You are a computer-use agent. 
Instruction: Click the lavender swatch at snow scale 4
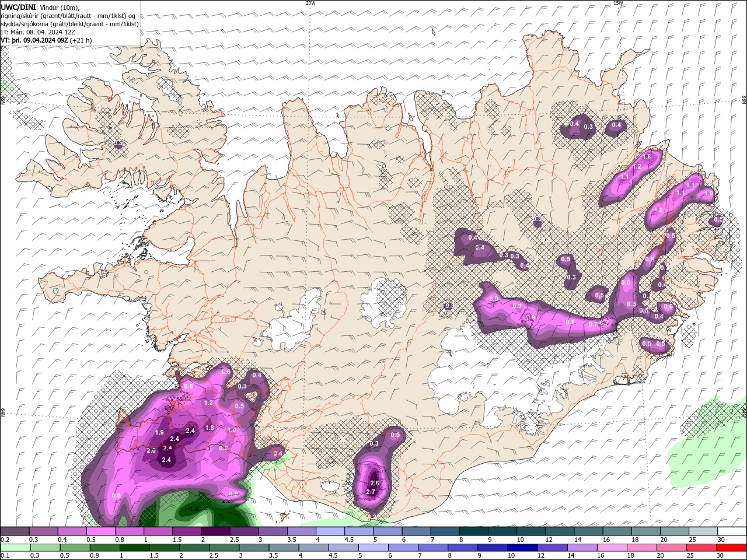(330, 531)
